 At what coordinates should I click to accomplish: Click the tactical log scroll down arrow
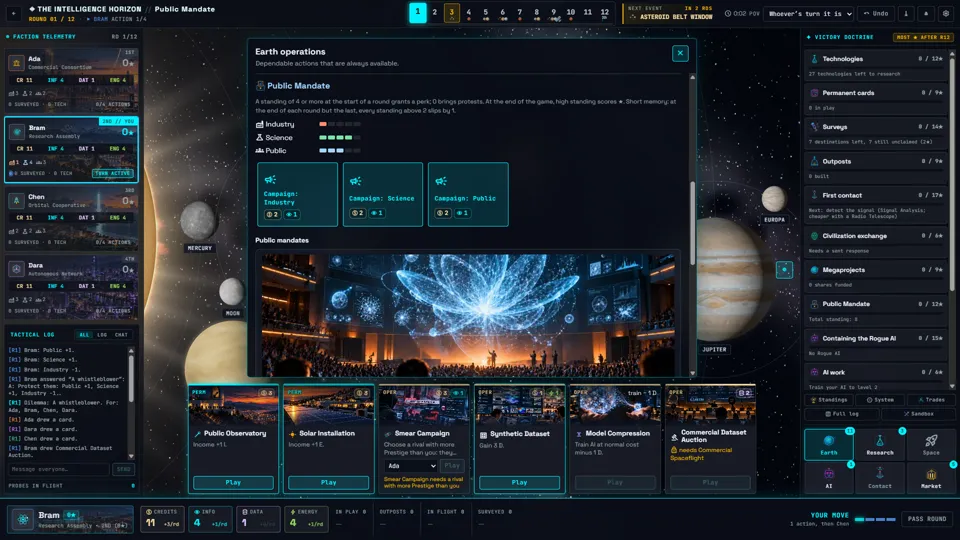point(131,456)
